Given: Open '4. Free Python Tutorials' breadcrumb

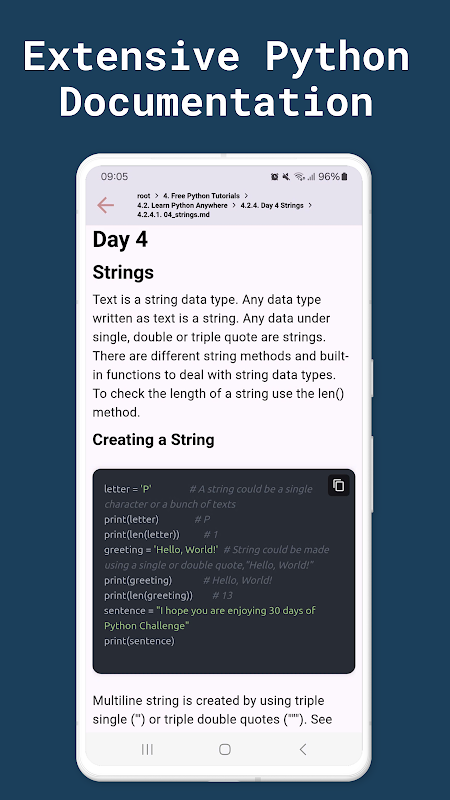Looking at the screenshot, I should [x=201, y=195].
